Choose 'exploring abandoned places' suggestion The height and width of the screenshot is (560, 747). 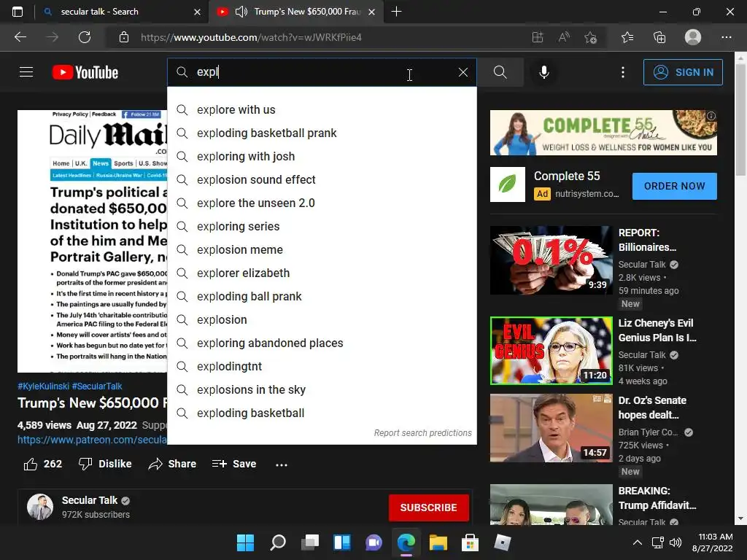pyautogui.click(x=322, y=343)
